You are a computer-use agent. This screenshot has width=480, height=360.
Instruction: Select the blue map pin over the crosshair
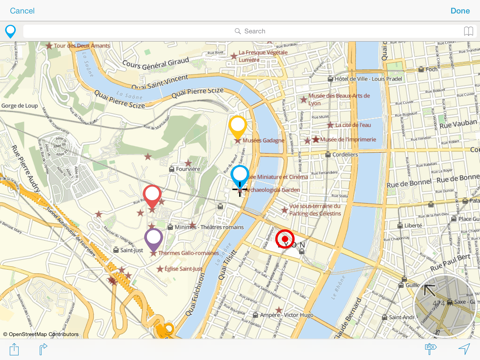[240, 177]
